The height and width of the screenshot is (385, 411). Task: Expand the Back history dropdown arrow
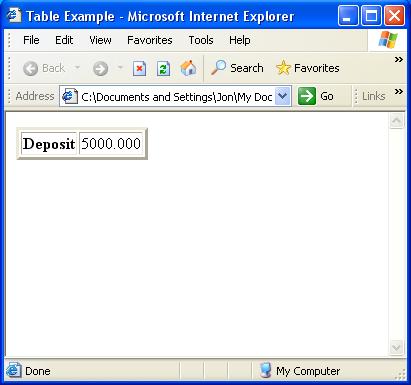point(77,68)
